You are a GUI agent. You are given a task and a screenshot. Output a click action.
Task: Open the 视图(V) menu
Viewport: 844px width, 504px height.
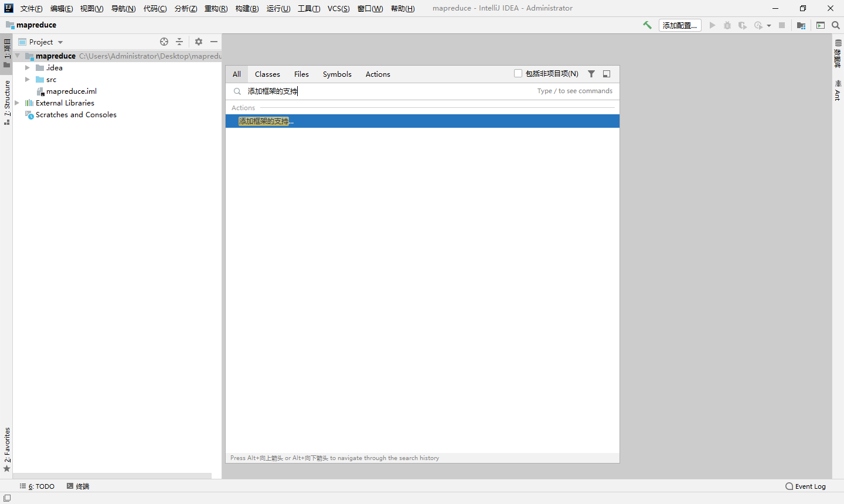(x=91, y=8)
